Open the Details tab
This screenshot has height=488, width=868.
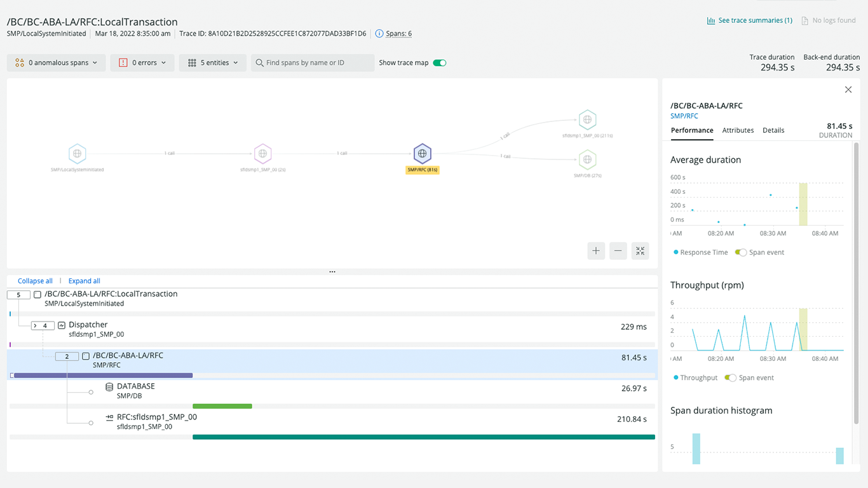tap(773, 130)
